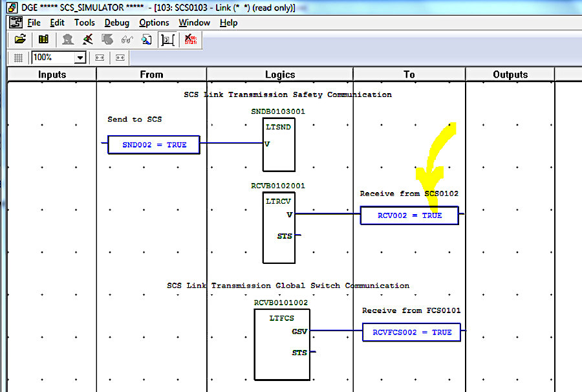Click the GSV pin on LTFCS block

(x=299, y=331)
